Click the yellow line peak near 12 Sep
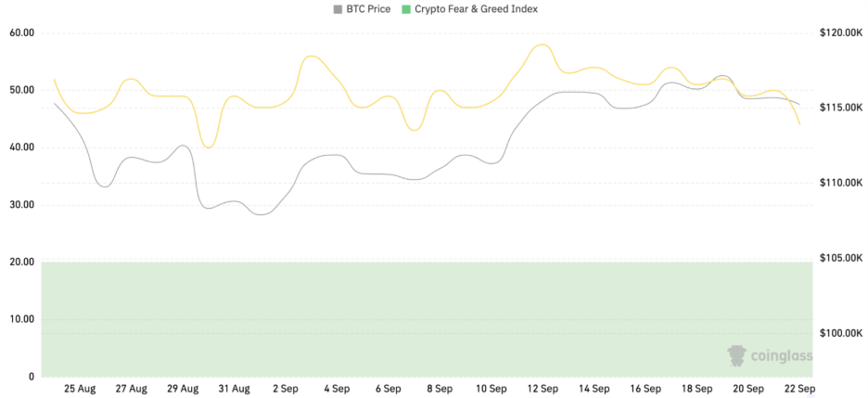This screenshot has width=868, height=398. [542, 45]
